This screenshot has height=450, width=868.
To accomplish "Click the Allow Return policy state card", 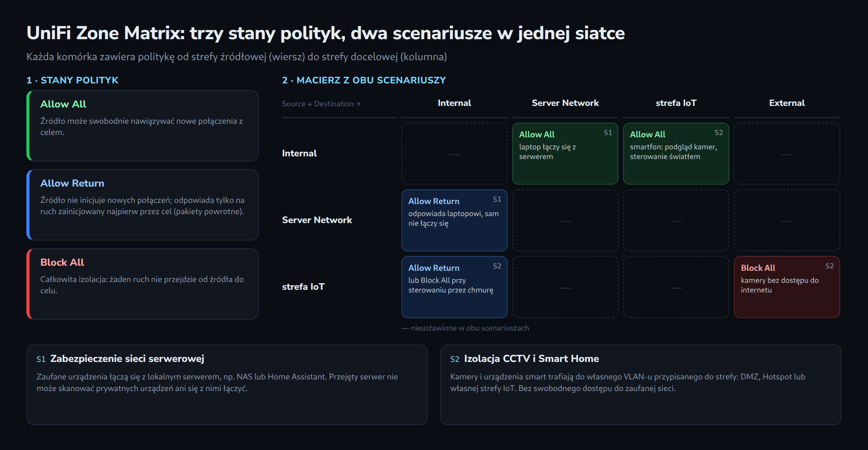I will 143,205.
